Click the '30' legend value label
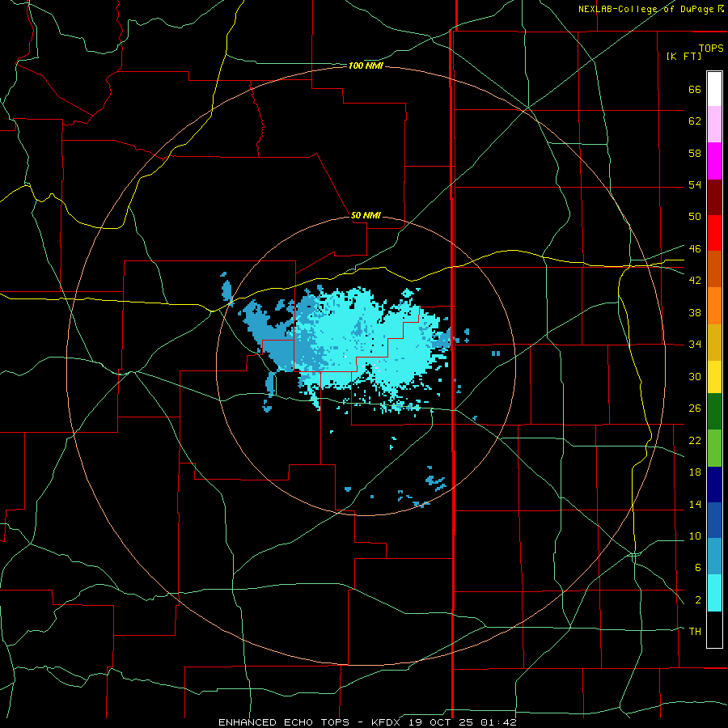Screen dimensions: 728x728 tap(695, 376)
